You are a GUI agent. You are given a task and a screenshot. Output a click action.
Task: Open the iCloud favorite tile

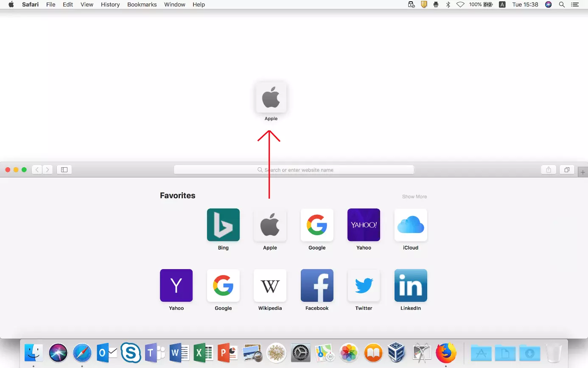click(411, 225)
